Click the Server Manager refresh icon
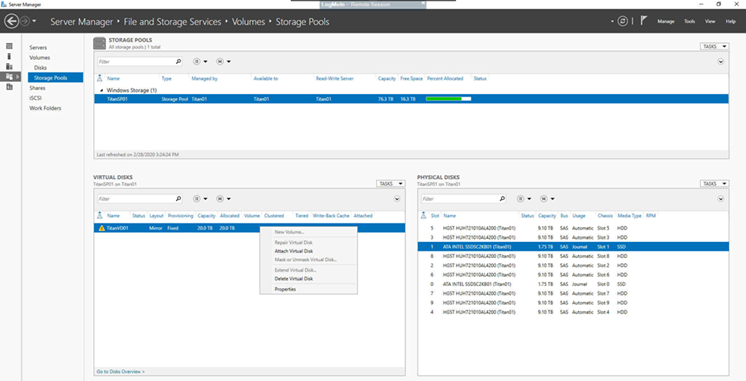The height and width of the screenshot is (381, 746). pyautogui.click(x=623, y=21)
